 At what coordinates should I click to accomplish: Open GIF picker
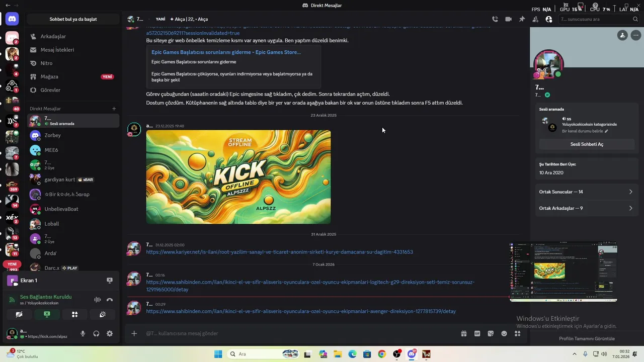[477, 333]
